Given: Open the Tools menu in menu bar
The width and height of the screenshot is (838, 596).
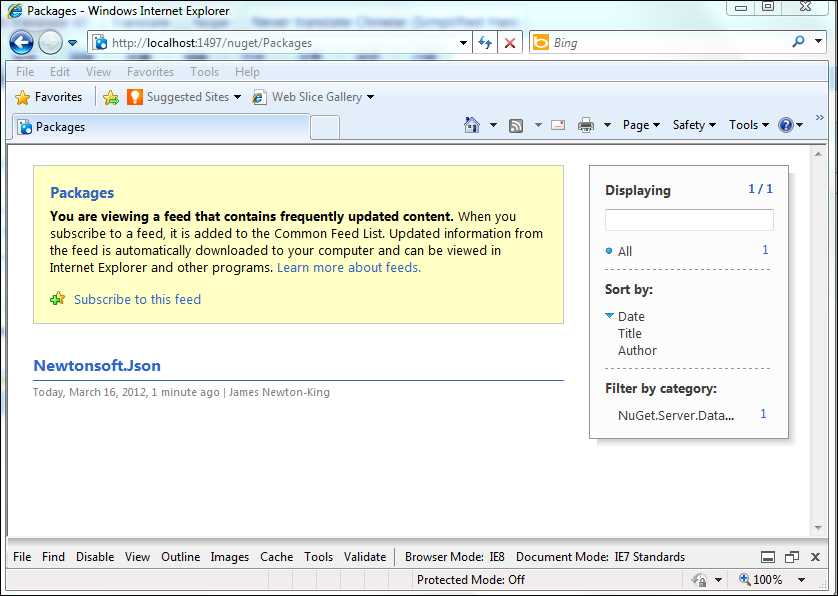Looking at the screenshot, I should pos(204,72).
